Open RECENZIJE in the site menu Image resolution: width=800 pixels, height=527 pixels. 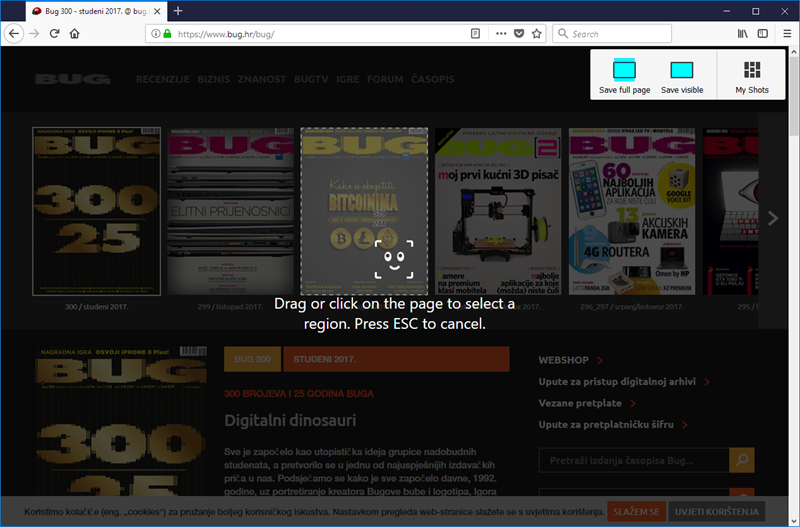(x=162, y=79)
